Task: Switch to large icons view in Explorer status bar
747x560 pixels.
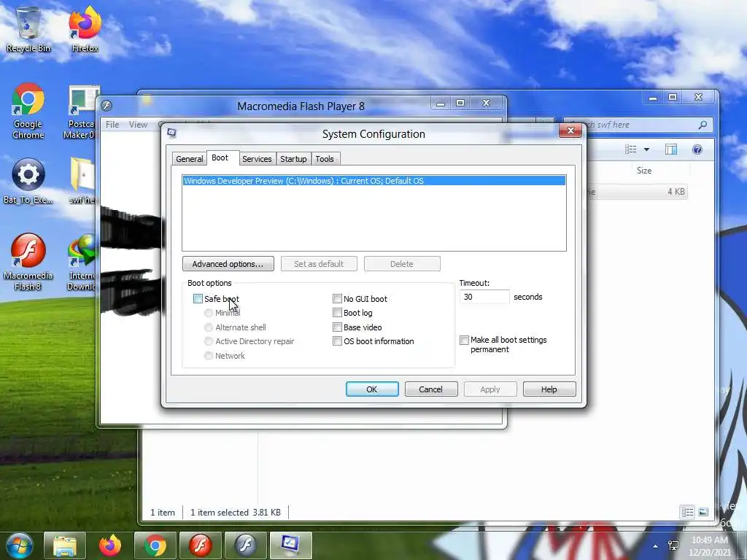Action: tap(703, 513)
